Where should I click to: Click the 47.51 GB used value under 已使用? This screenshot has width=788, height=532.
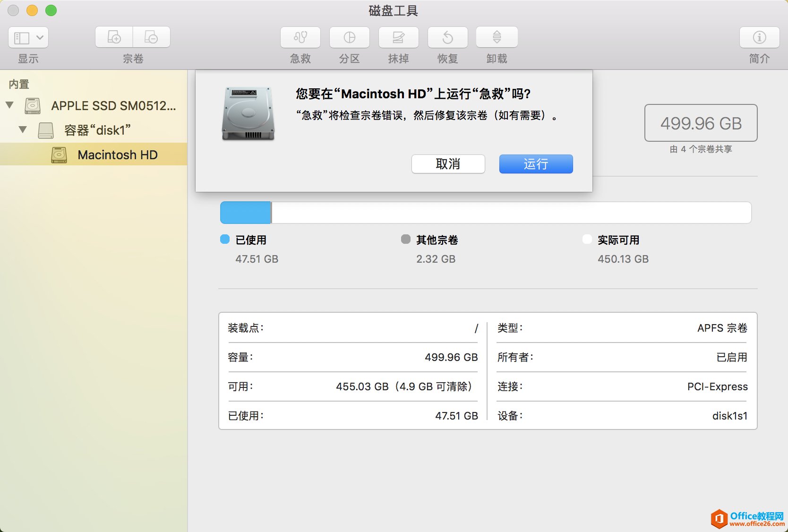(x=257, y=259)
